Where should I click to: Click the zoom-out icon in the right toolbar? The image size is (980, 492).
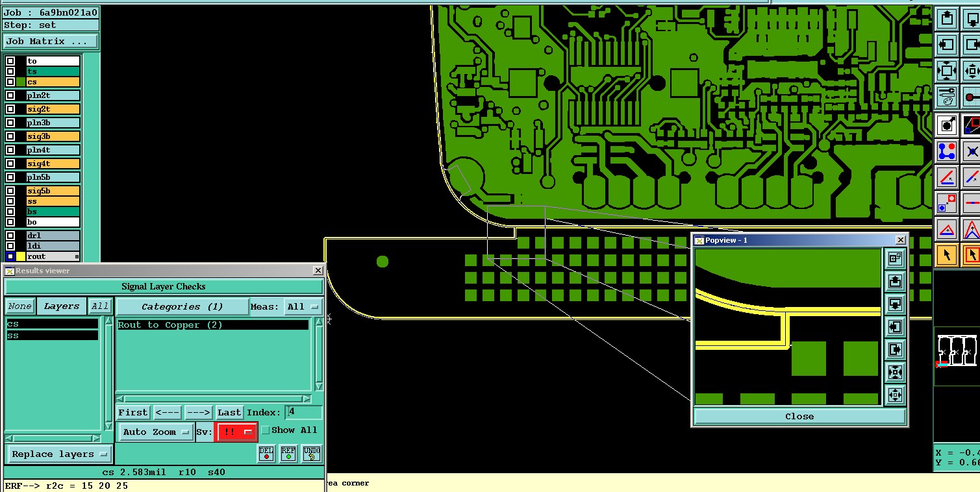(x=971, y=71)
